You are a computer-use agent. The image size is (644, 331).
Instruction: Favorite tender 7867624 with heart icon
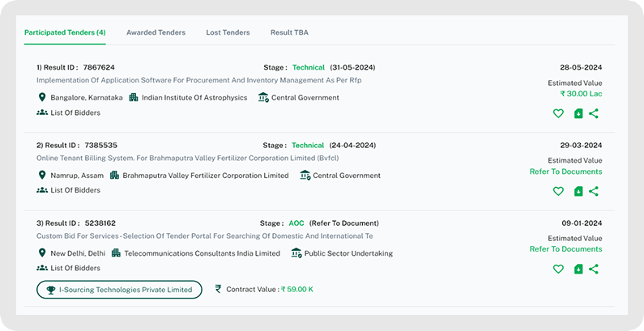(558, 114)
